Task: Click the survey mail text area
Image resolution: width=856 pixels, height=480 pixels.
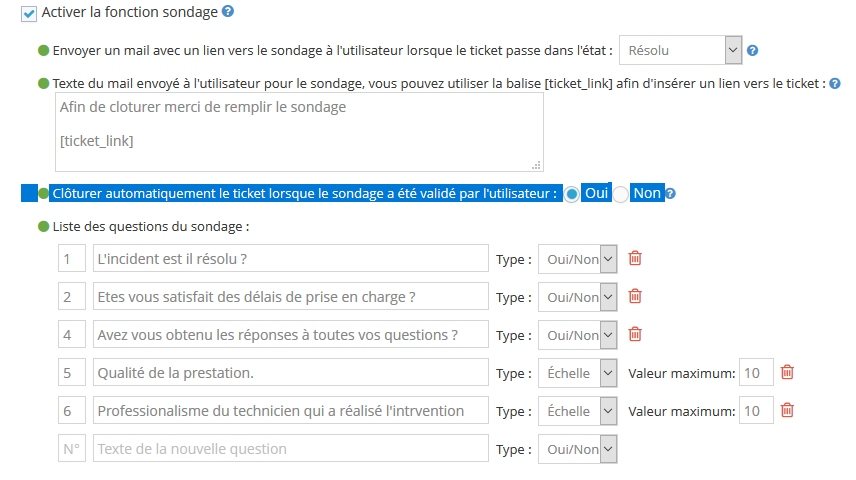Action: pyautogui.click(x=299, y=132)
